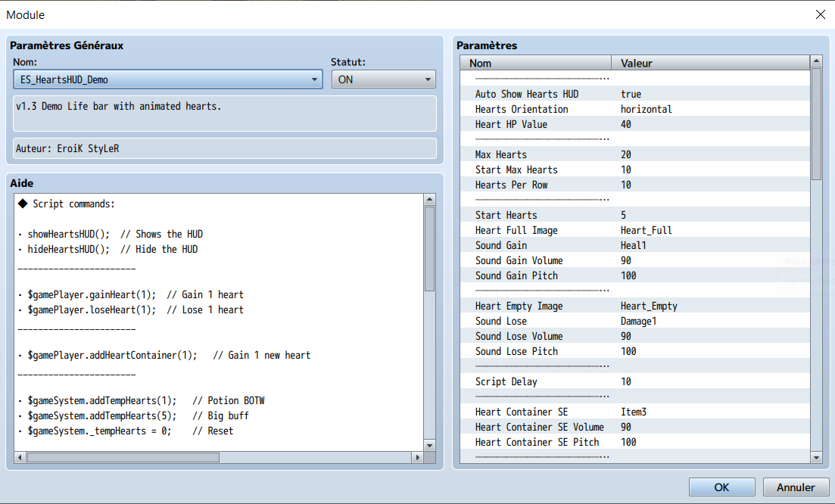Click the Valeur column header
The image size is (835, 504).
pos(710,63)
